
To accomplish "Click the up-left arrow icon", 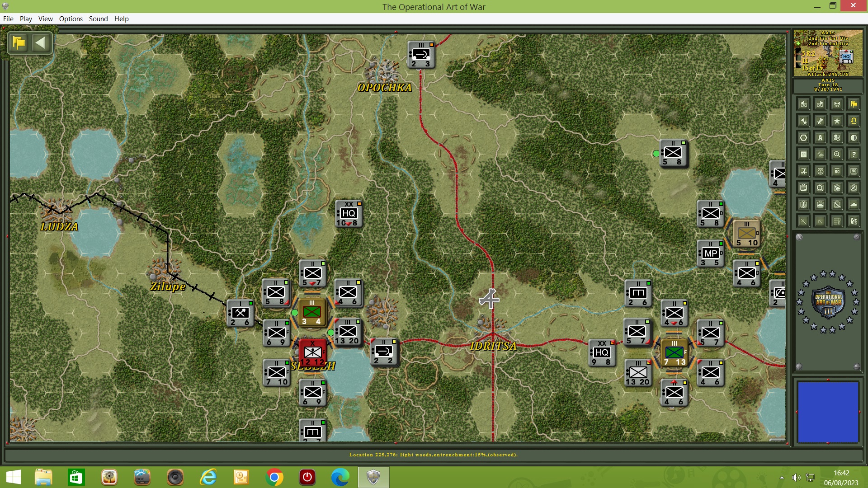I will click(x=820, y=221).
